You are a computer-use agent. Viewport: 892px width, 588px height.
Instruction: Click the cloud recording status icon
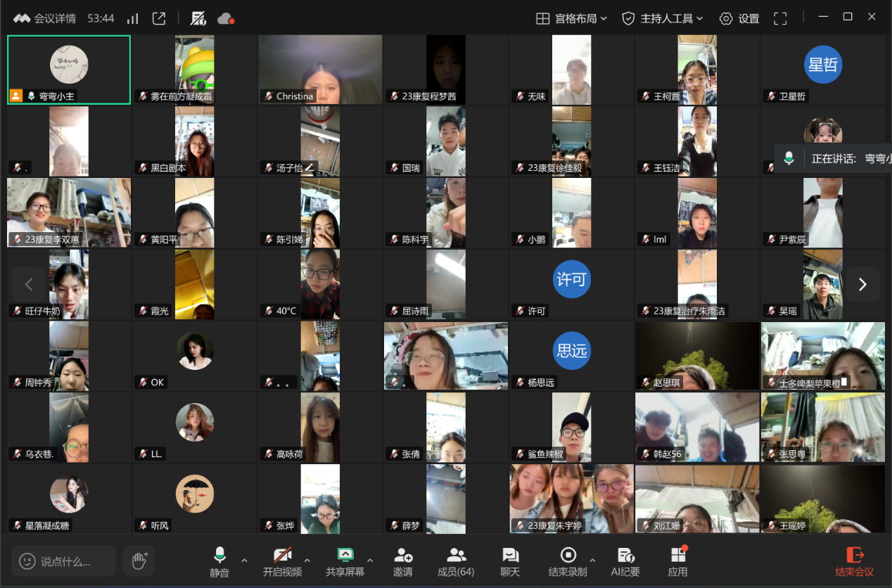[x=226, y=18]
